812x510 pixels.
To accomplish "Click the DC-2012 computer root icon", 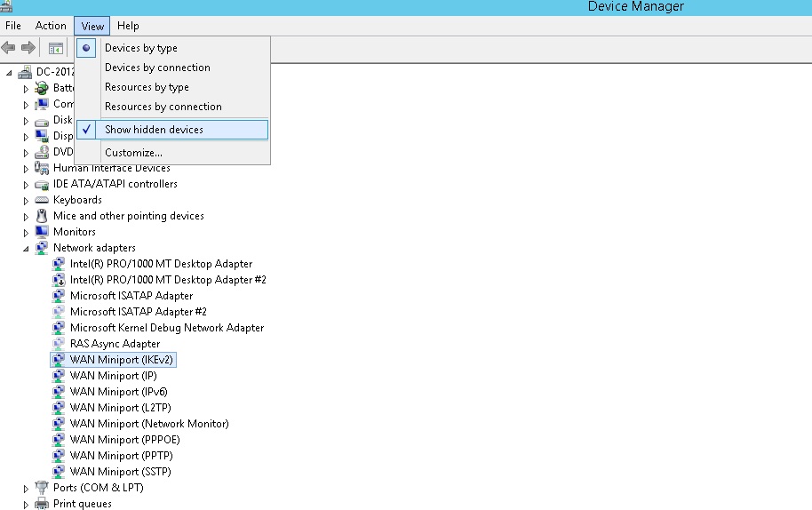I will [x=25, y=72].
